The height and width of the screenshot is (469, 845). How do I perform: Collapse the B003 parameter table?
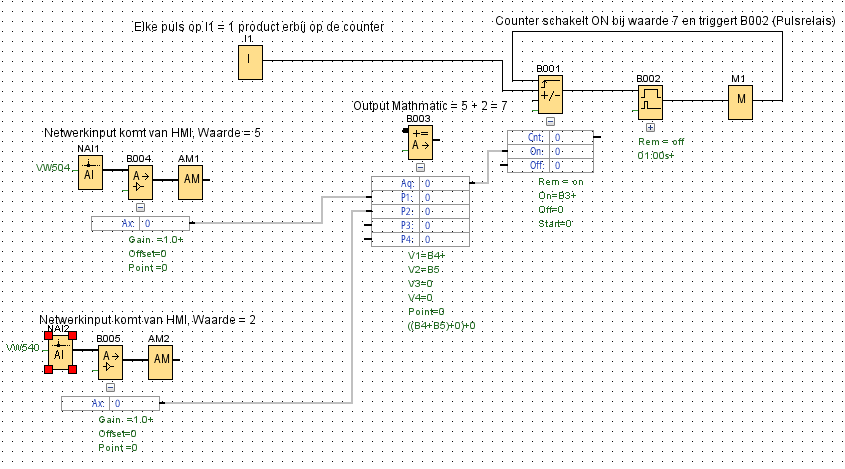click(x=420, y=167)
